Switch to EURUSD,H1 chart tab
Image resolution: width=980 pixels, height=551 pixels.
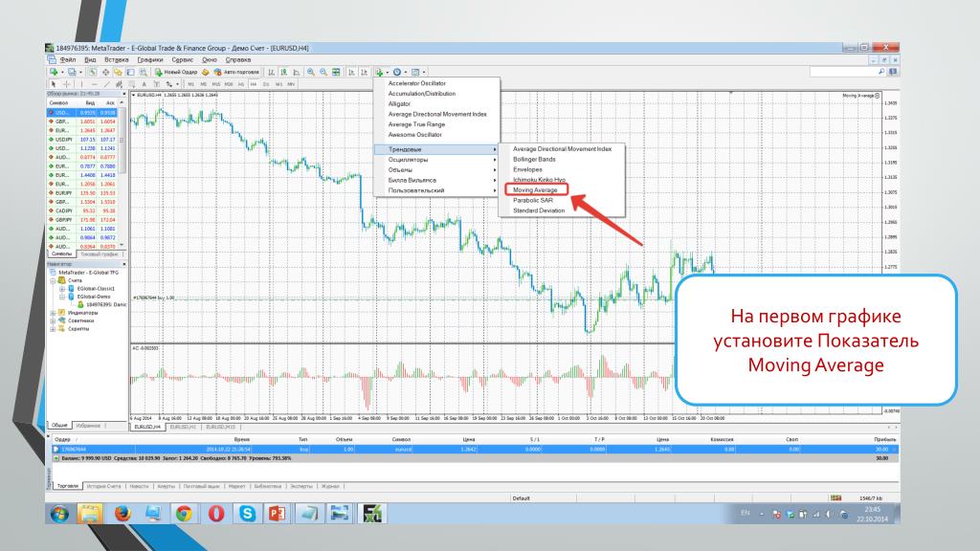(x=183, y=427)
